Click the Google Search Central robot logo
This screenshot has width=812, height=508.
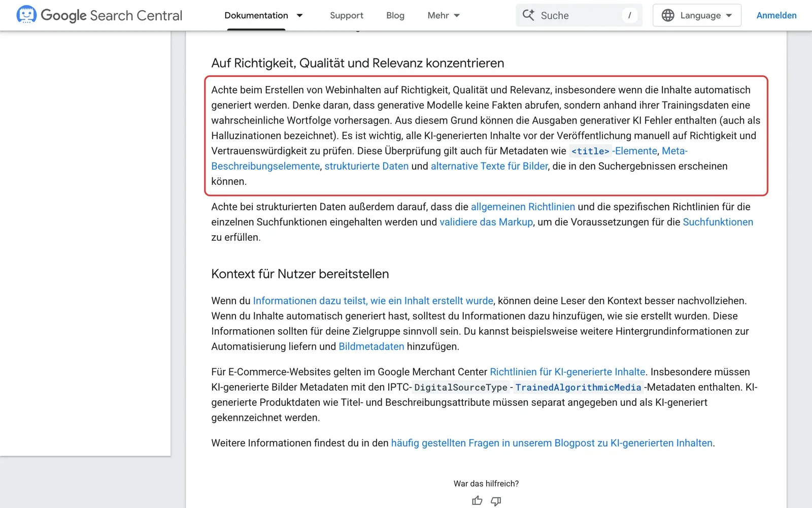(x=26, y=15)
